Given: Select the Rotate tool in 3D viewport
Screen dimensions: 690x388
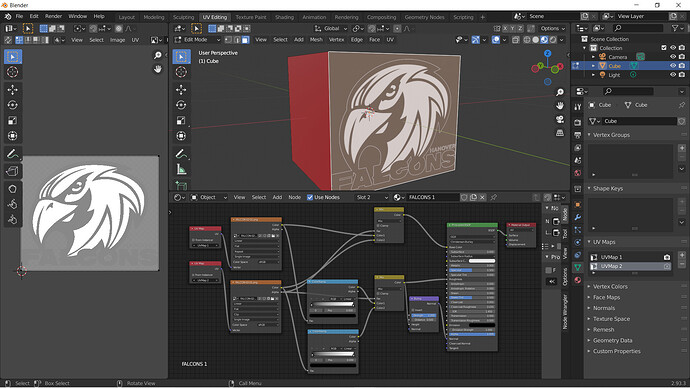Looking at the screenshot, I should [x=181, y=105].
